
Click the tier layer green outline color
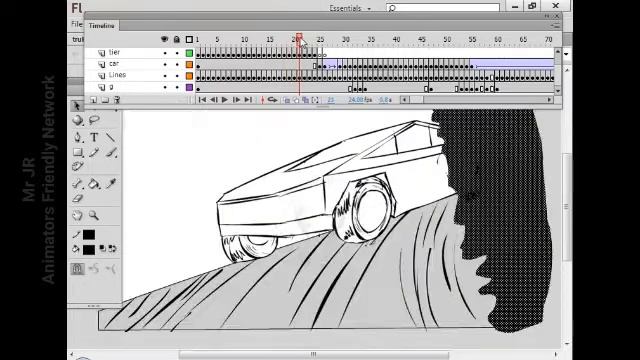tap(189, 53)
